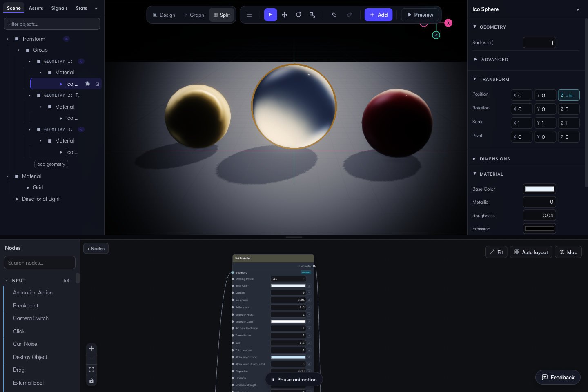Collapse the Group tree node
Screen dimensions: 588x392
click(19, 50)
